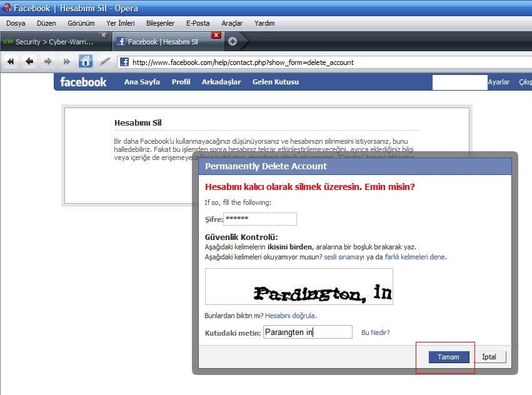Viewport: 532px width, 395px height.
Task: Click the Çıkış logout link
Action: [x=525, y=82]
